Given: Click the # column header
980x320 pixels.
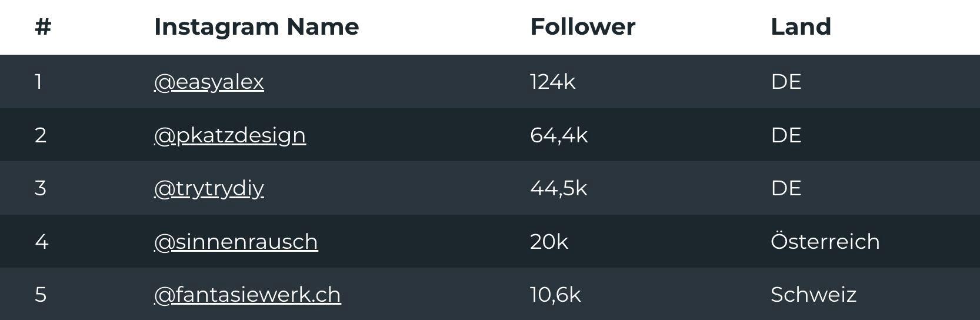Looking at the screenshot, I should click(43, 27).
